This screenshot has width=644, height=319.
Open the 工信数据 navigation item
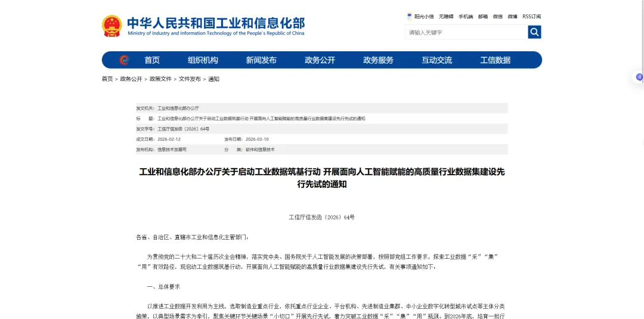tap(496, 60)
